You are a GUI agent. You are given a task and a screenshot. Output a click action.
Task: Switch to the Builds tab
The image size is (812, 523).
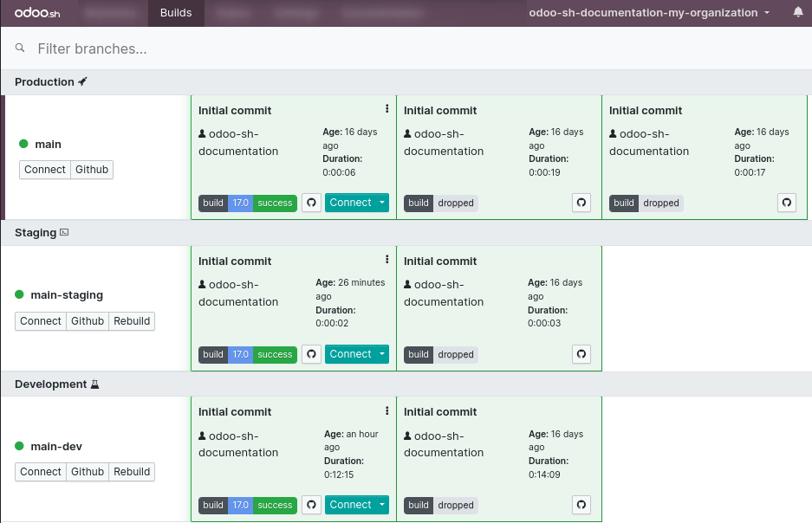coord(176,13)
